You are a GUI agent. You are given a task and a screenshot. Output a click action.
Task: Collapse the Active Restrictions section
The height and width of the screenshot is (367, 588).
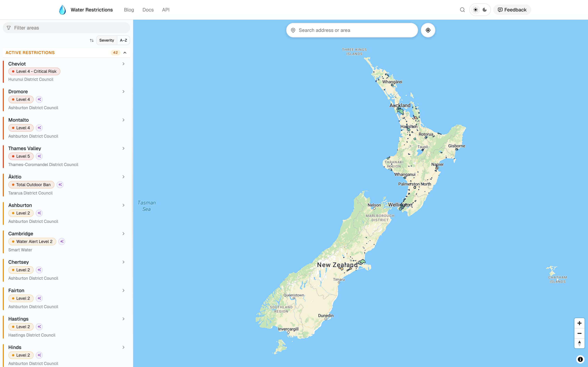tap(125, 53)
